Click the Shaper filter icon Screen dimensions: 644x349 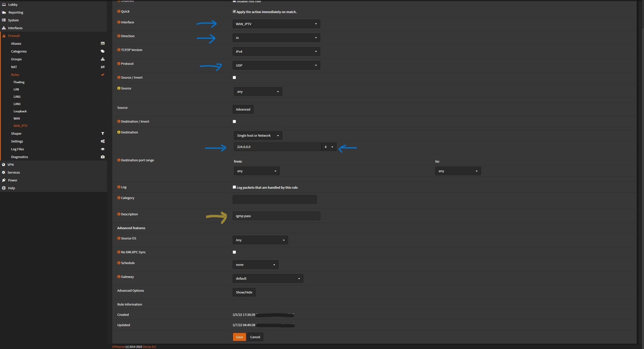(x=103, y=133)
